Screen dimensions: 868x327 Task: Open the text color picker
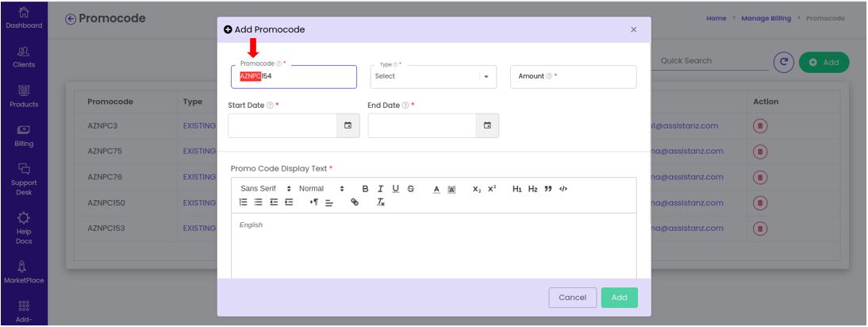(x=436, y=189)
